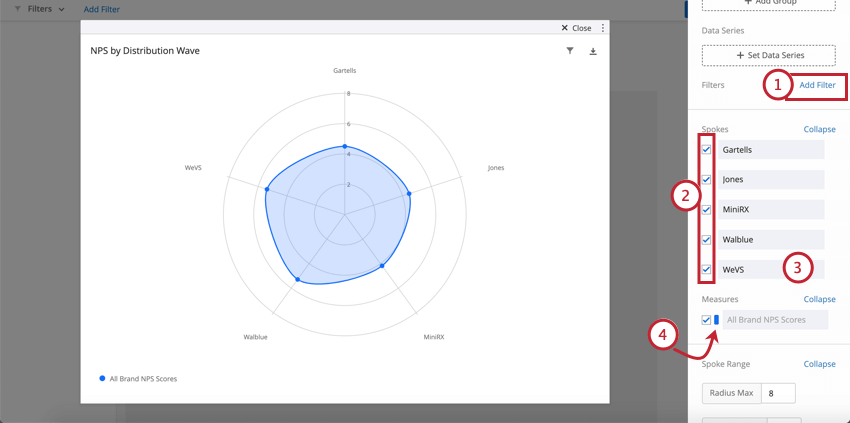Open the blue measure color swatch

(x=717, y=320)
